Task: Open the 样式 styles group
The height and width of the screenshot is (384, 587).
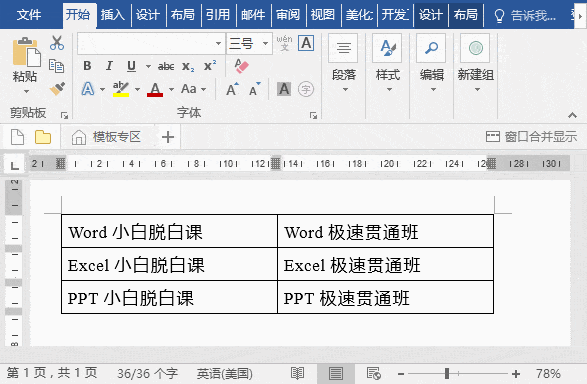Action: [x=387, y=64]
